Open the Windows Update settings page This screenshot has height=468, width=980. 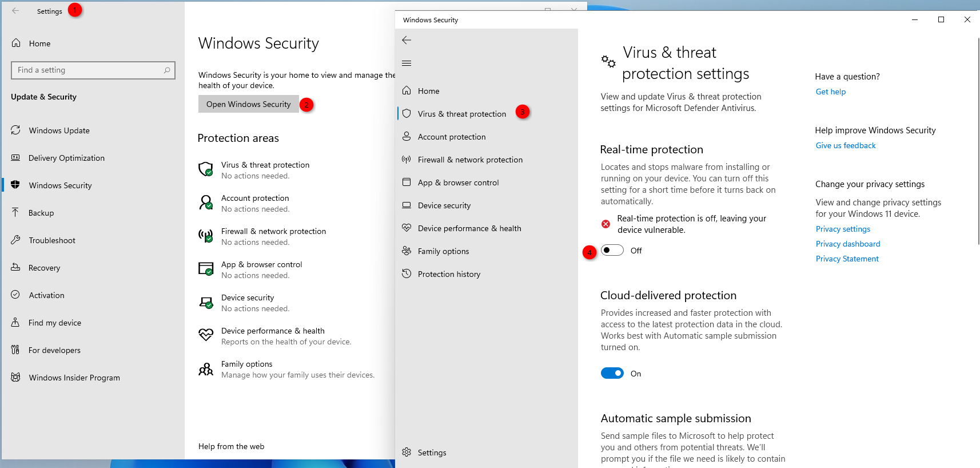pos(59,130)
